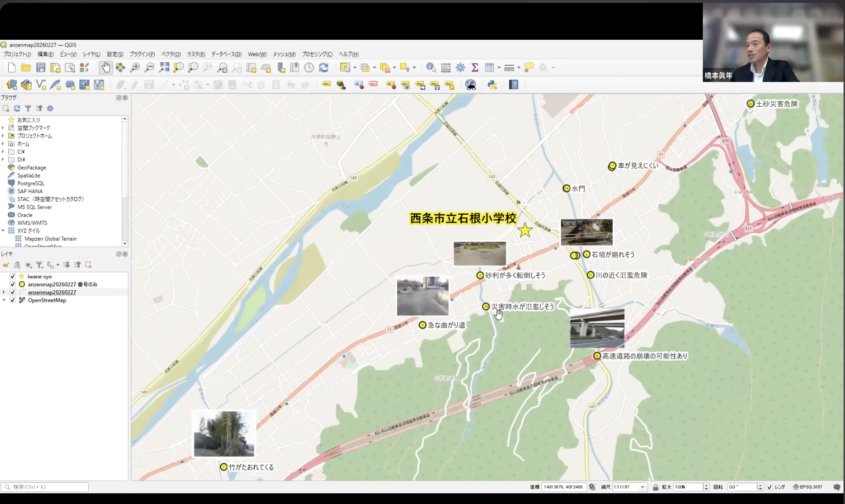The width and height of the screenshot is (845, 504).
Task: Select the Pan Map hand tool
Action: (106, 68)
